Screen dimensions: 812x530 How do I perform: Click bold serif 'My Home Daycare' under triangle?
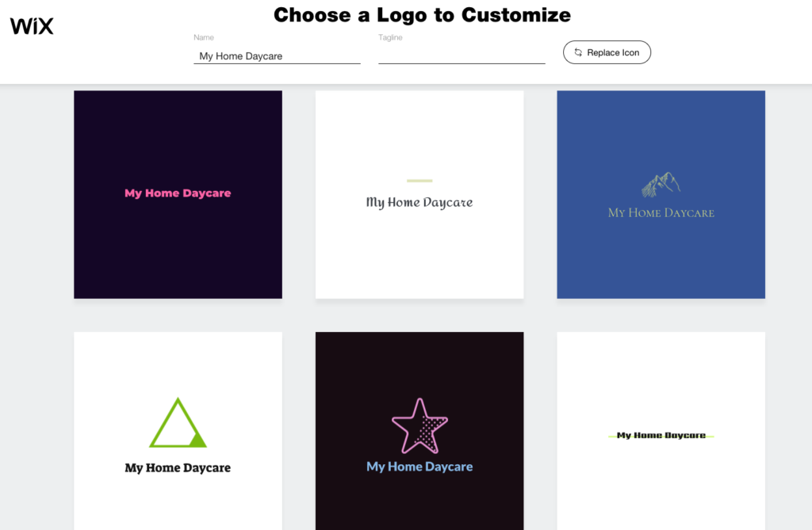178,468
